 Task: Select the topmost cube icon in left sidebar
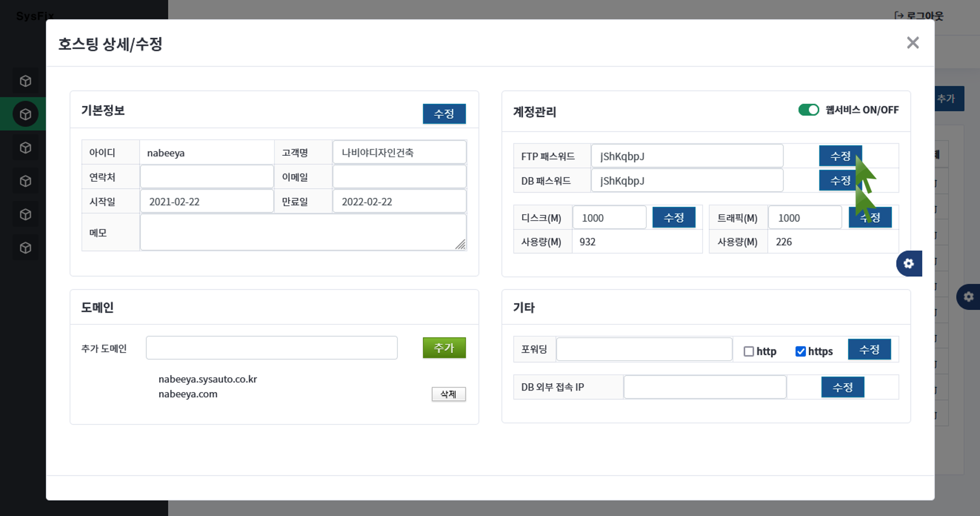click(25, 81)
